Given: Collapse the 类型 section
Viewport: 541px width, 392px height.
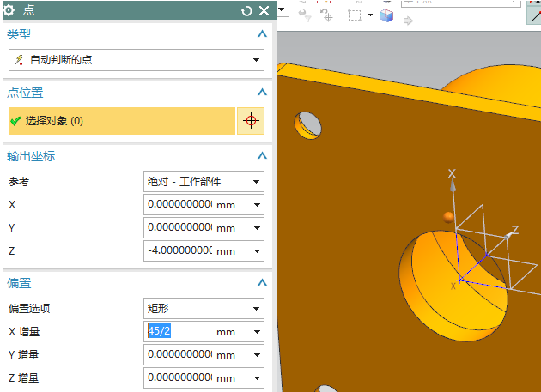Looking at the screenshot, I should (262, 34).
